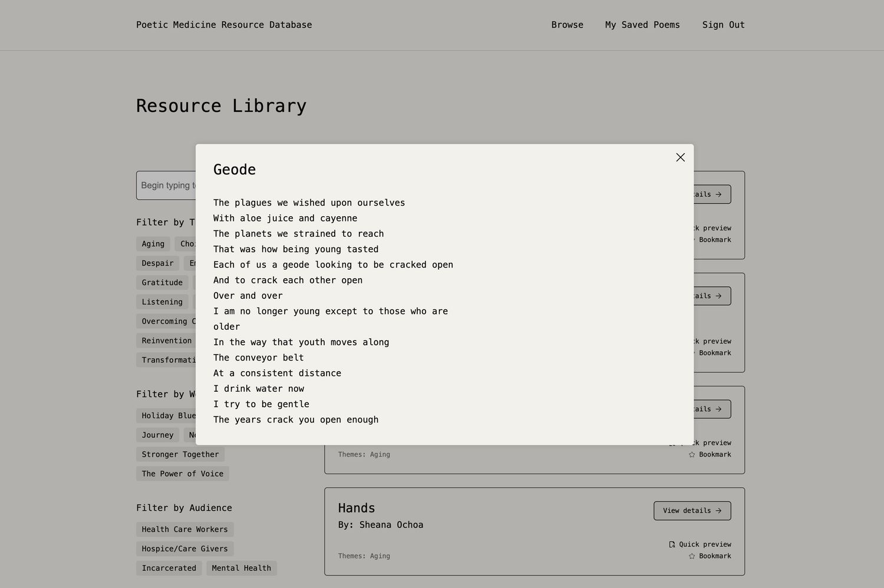The image size is (884, 588).
Task: Toggle the Listening theme filter
Action: [162, 302]
